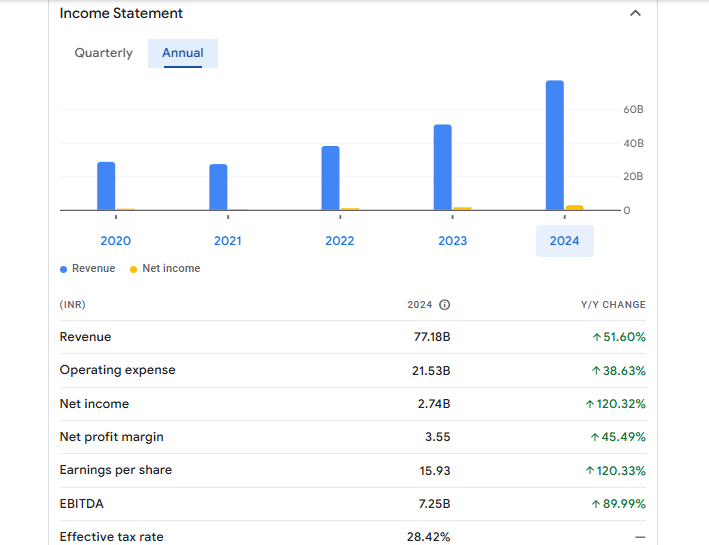Image resolution: width=709 pixels, height=545 pixels.
Task: Click the 2024 yellow net income bar
Action: click(x=575, y=208)
